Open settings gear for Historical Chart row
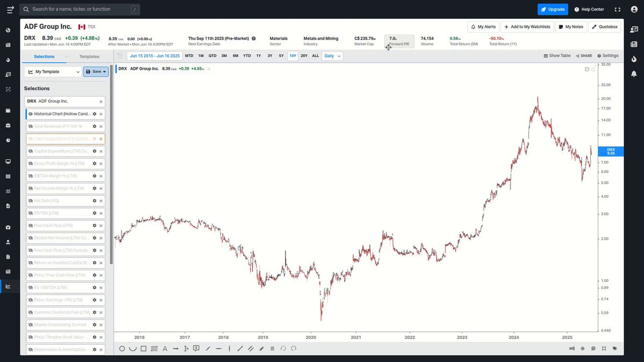 [94, 114]
